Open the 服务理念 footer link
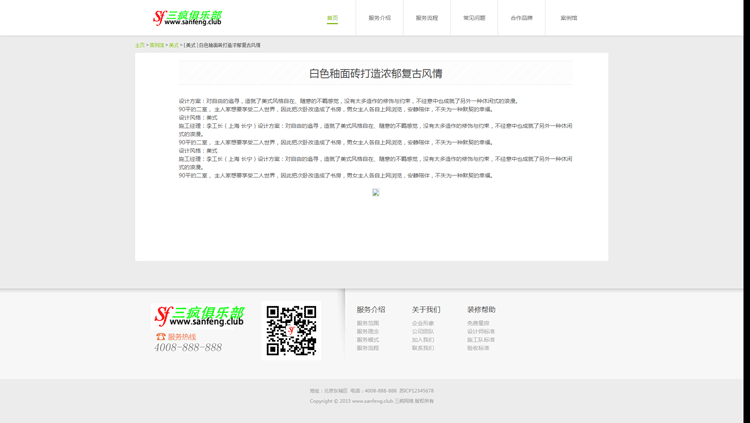750x423 pixels. (x=367, y=331)
